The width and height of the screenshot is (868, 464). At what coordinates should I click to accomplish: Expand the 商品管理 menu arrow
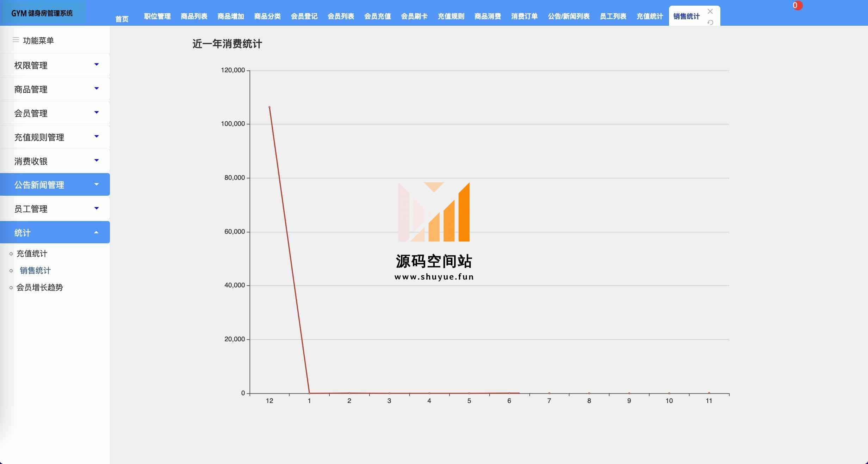pos(97,88)
